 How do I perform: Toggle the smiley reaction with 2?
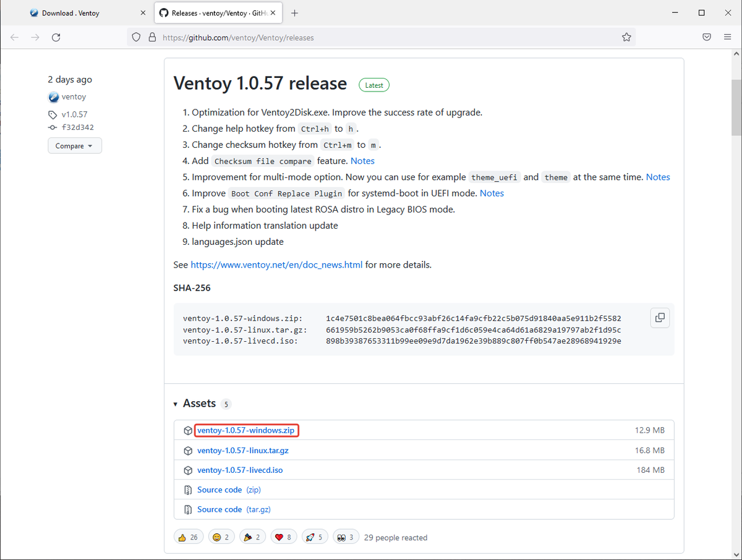[222, 537]
